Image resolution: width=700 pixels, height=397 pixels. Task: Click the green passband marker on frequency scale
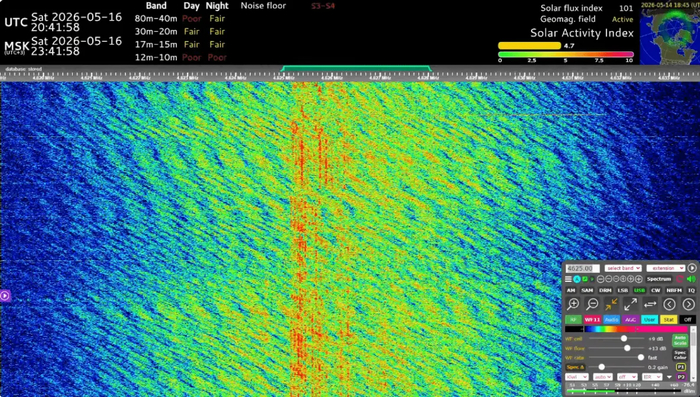tap(356, 68)
